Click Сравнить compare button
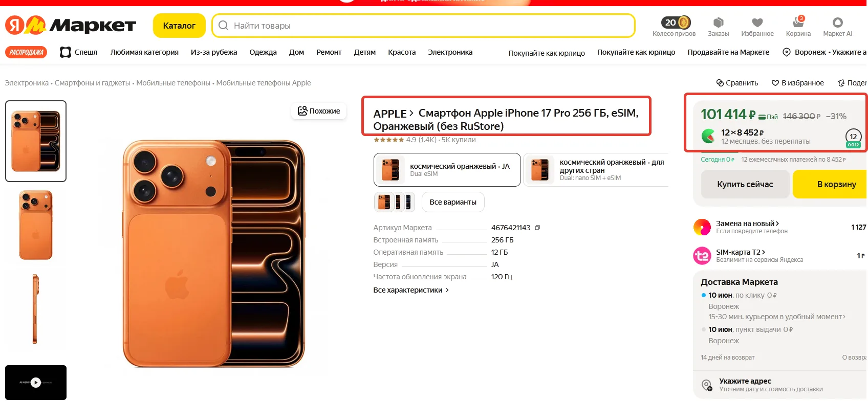The image size is (868, 401). (x=737, y=83)
